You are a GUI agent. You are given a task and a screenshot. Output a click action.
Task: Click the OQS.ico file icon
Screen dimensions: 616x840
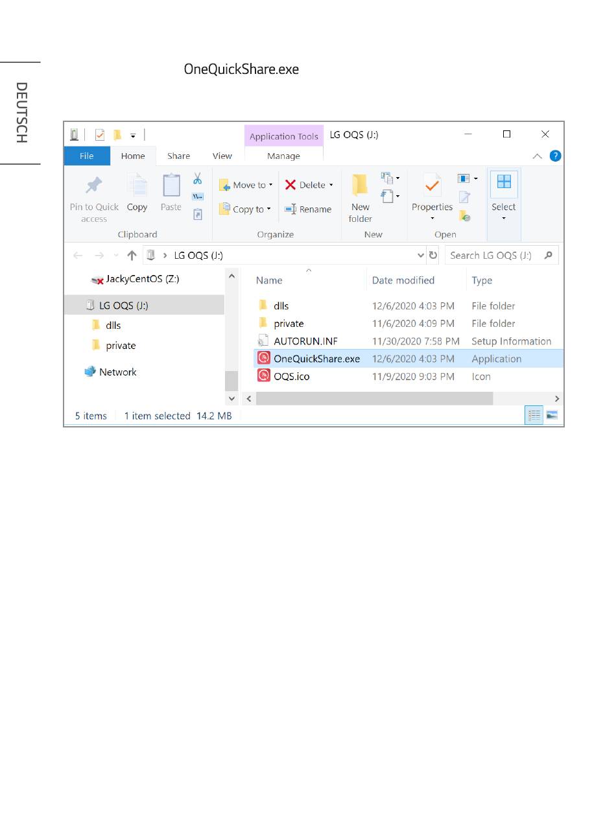click(264, 376)
